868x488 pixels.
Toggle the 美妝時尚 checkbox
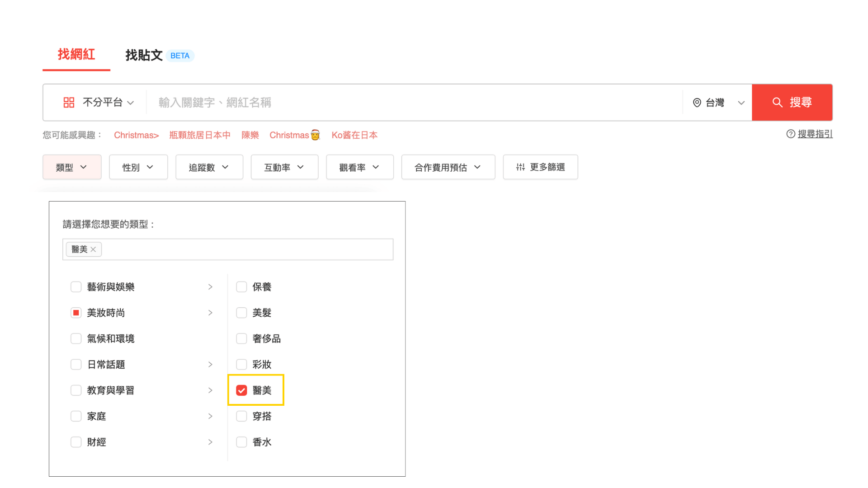coord(76,313)
